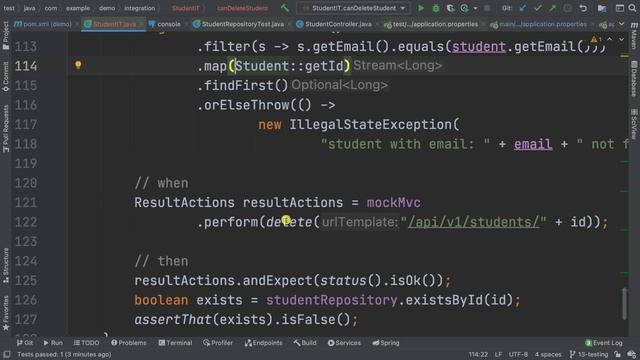640x360 pixels.
Task: Open the Profiler tool window
Action: coord(218,343)
